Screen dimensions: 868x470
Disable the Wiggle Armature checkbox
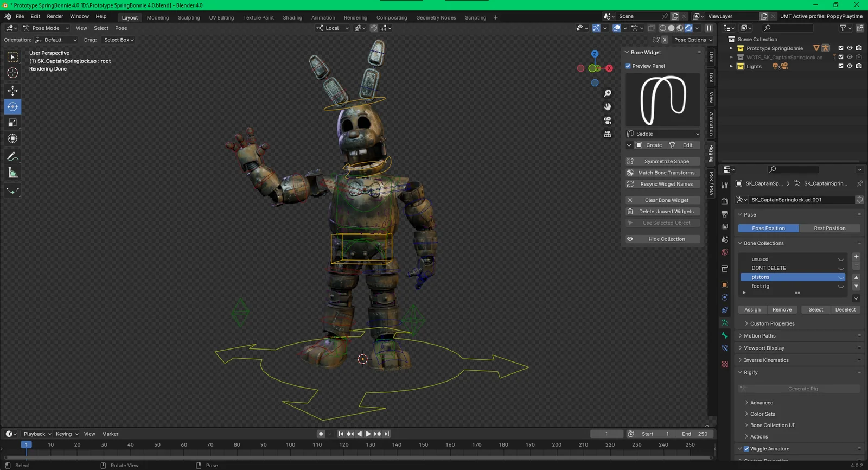(x=746, y=449)
